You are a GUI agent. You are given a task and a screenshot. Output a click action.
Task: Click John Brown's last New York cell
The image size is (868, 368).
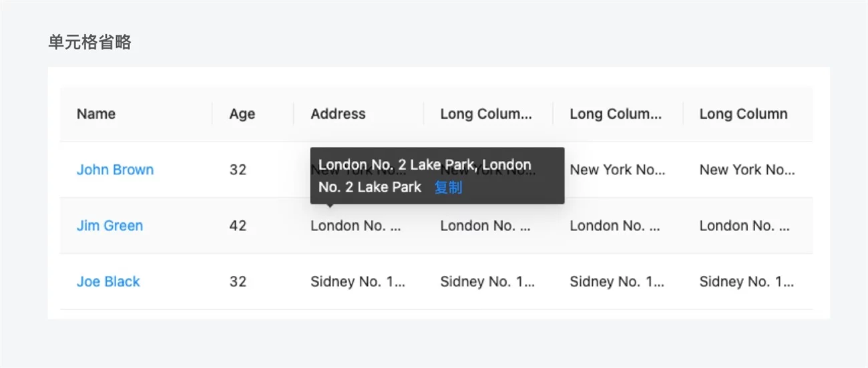[x=747, y=170]
